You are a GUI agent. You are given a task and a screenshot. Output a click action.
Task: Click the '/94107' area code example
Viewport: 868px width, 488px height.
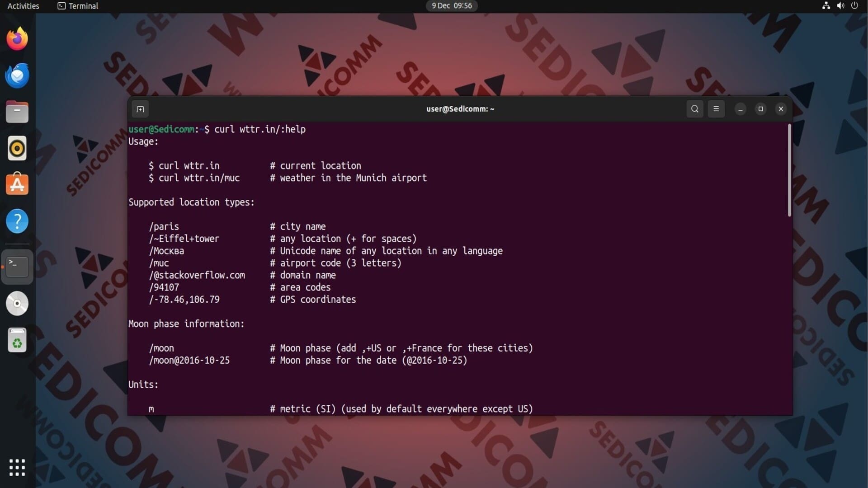[x=164, y=287]
